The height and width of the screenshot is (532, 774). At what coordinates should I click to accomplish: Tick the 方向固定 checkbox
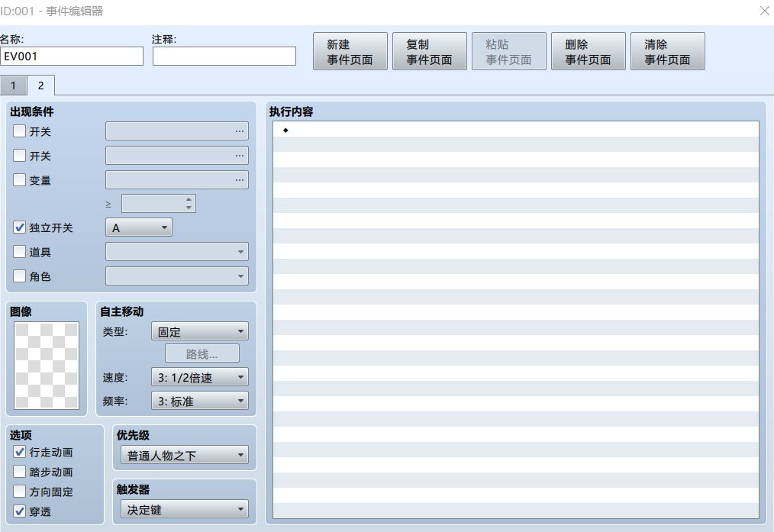tap(19, 492)
